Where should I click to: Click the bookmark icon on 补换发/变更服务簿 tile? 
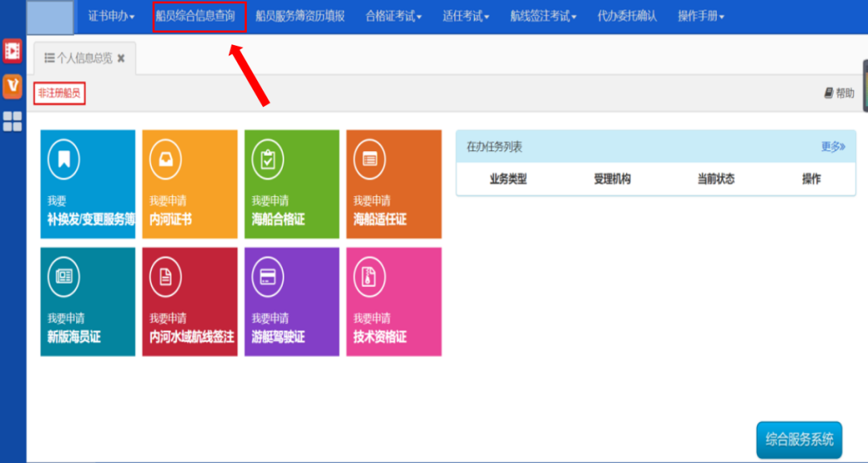point(63,159)
